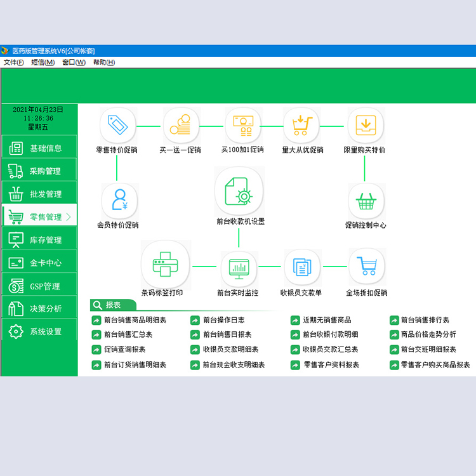Open 前台销售日报表 report
Screen dimensions: 476x476
click(x=227, y=334)
